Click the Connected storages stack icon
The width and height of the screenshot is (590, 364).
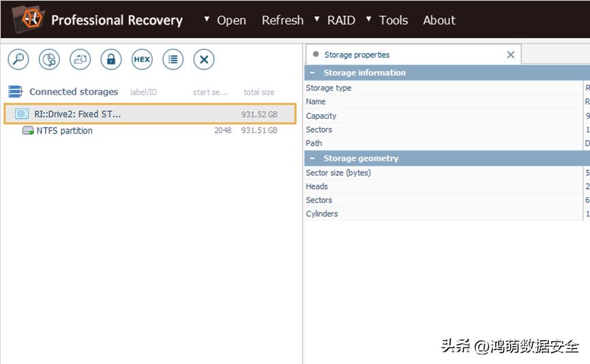click(x=16, y=91)
